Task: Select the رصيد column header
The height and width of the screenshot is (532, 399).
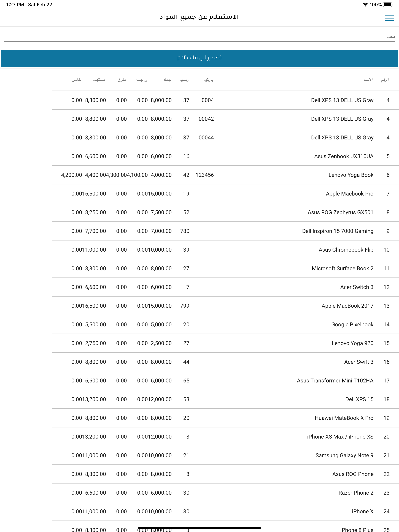Action: [184, 80]
